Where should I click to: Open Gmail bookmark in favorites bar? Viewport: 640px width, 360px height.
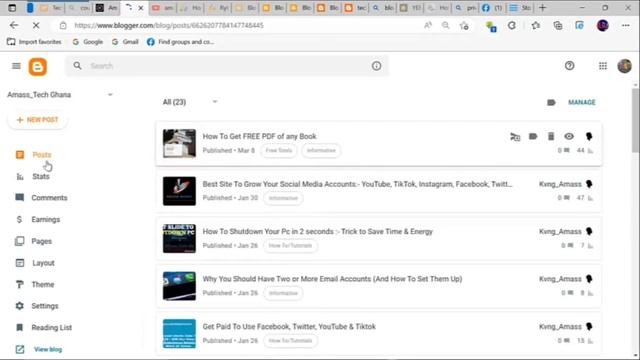[125, 42]
